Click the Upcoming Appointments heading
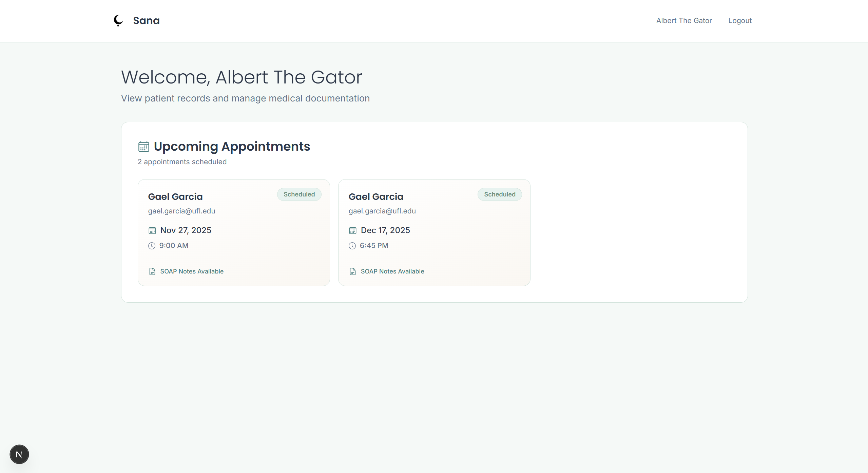Viewport: 868px width, 473px height. [232, 147]
